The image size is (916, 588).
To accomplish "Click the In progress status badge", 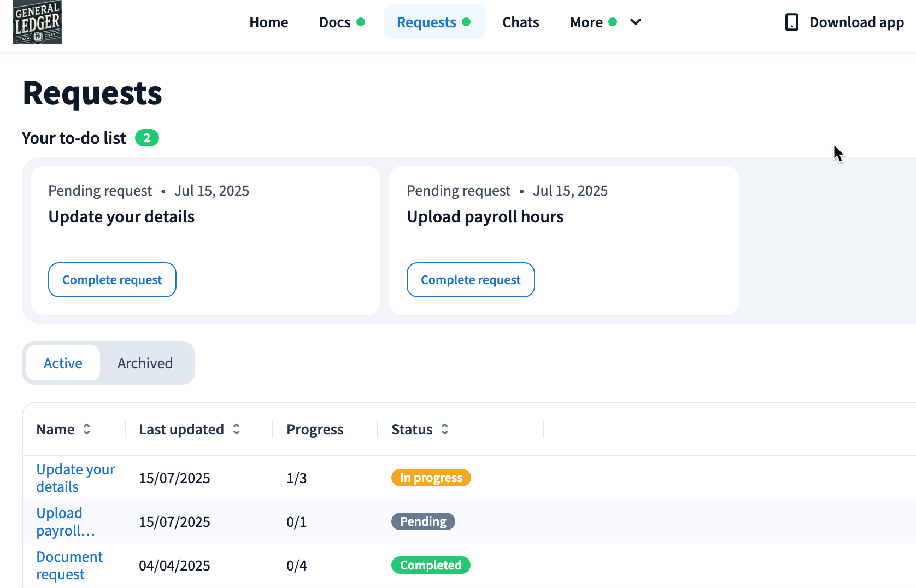I will [431, 478].
